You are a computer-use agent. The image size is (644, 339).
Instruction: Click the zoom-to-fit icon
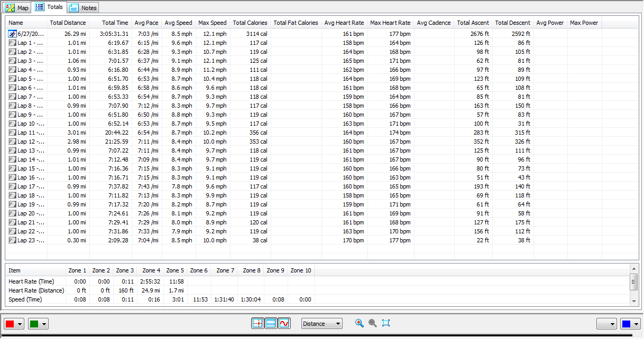point(386,323)
